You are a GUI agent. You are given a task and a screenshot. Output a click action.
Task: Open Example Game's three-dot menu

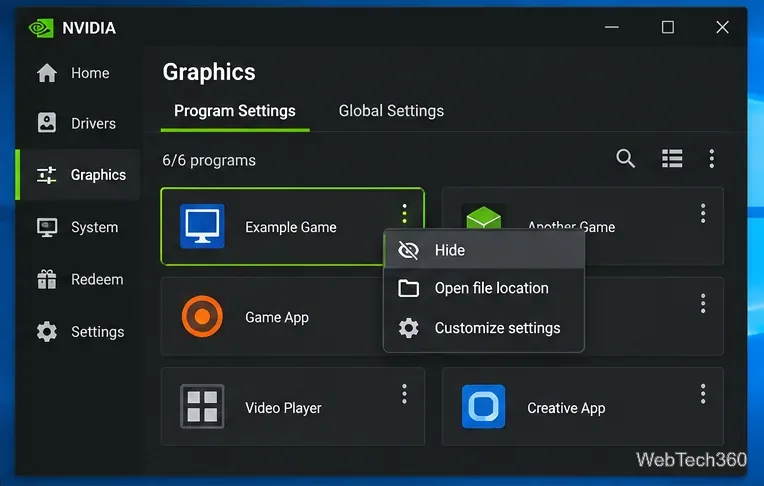click(404, 214)
